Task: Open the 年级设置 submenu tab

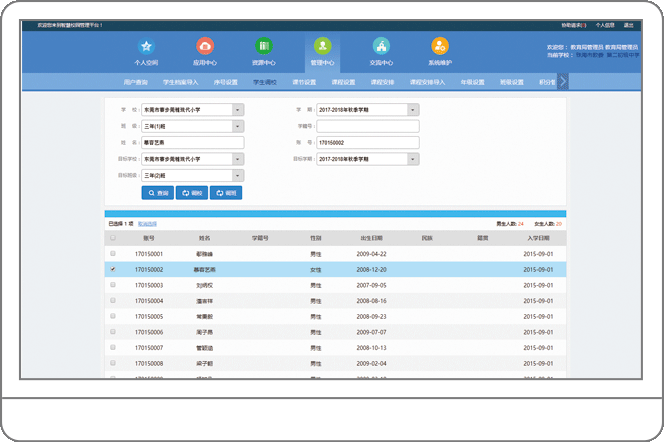Action: pos(473,82)
